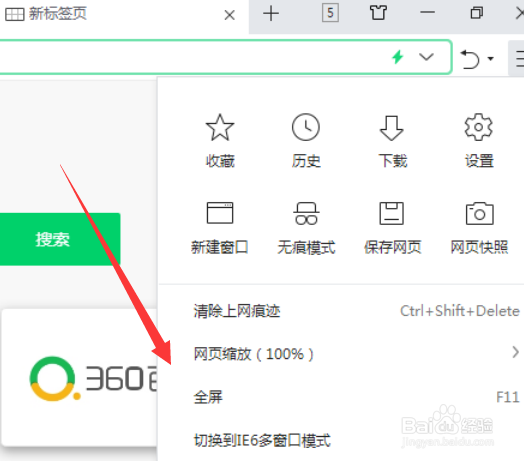This screenshot has height=461, width=524.
Task: Open the skin shirt icon
Action: point(378,13)
